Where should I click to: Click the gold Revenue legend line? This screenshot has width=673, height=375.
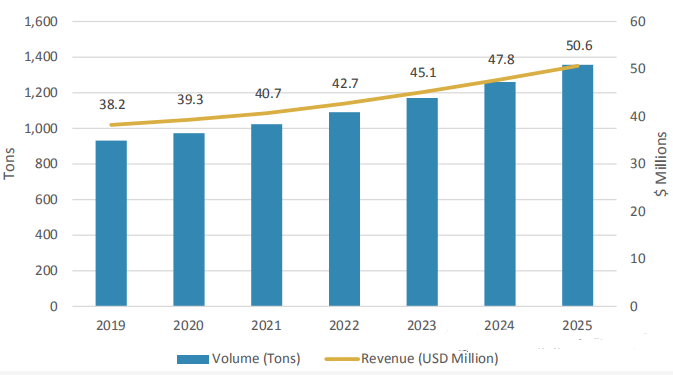[342, 359]
